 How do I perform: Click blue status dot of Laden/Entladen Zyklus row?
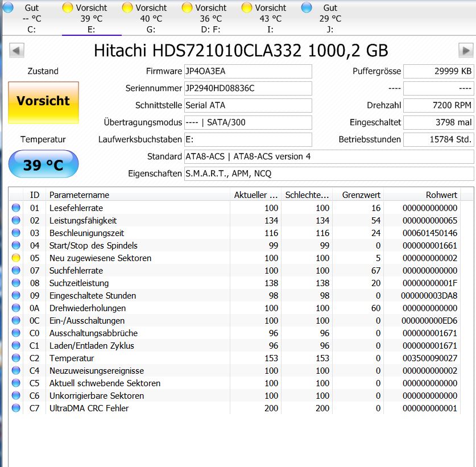(16, 345)
